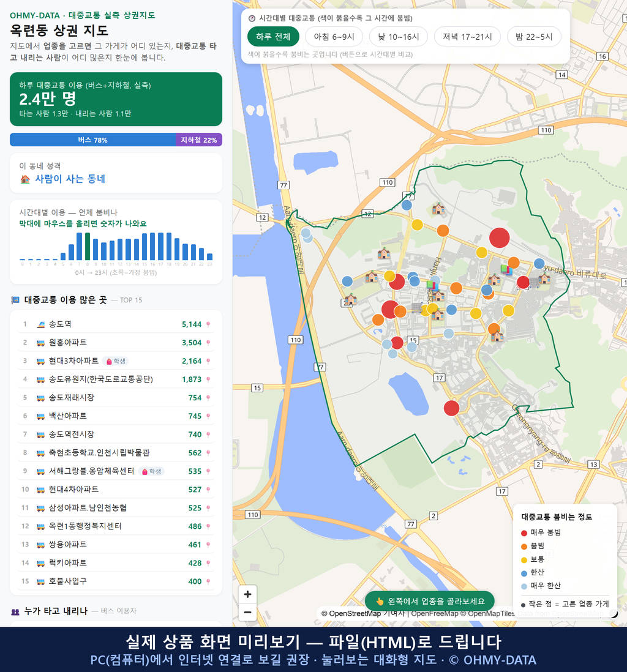The image size is (627, 672).
Task: Click the 왼쪽에서 업종을 골라보세요 banner
Action: click(x=430, y=601)
